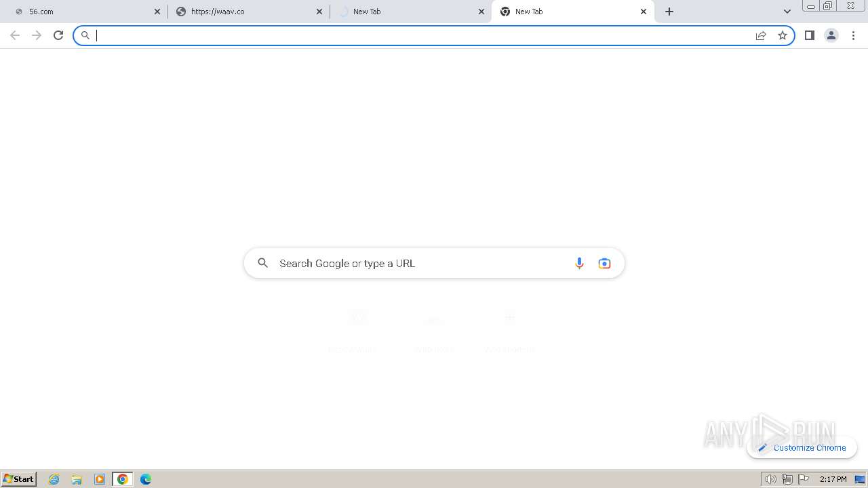Restore down the Chrome window
868x488 pixels.
point(828,5)
